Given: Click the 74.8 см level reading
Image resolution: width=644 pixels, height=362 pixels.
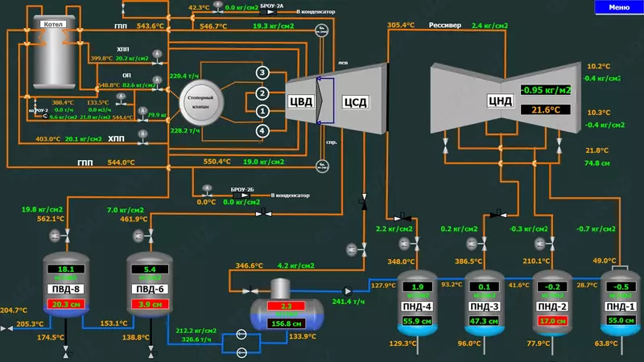Looking at the screenshot, I should [597, 163].
